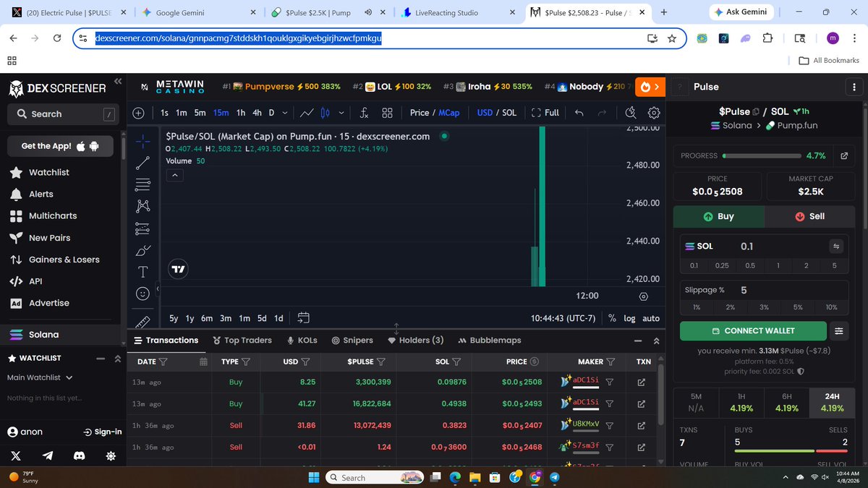The width and height of the screenshot is (868, 488).
Task: Open the indicators fx menu
Action: pos(364,113)
